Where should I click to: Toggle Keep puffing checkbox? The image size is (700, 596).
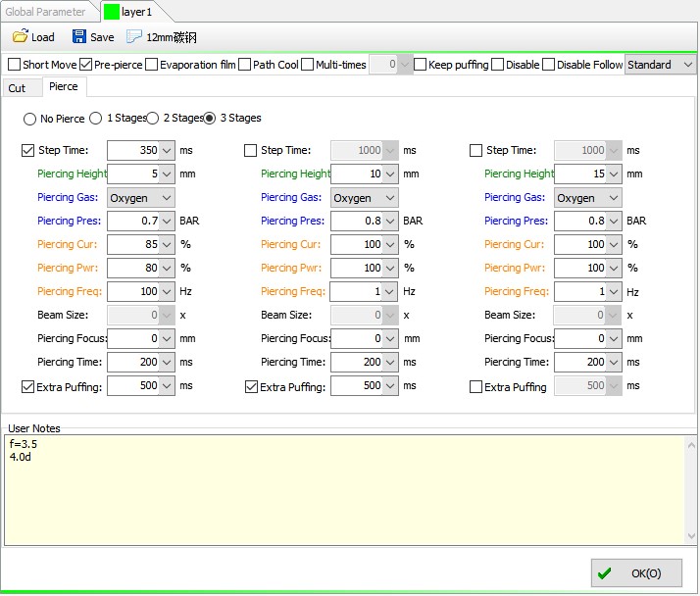tap(420, 65)
